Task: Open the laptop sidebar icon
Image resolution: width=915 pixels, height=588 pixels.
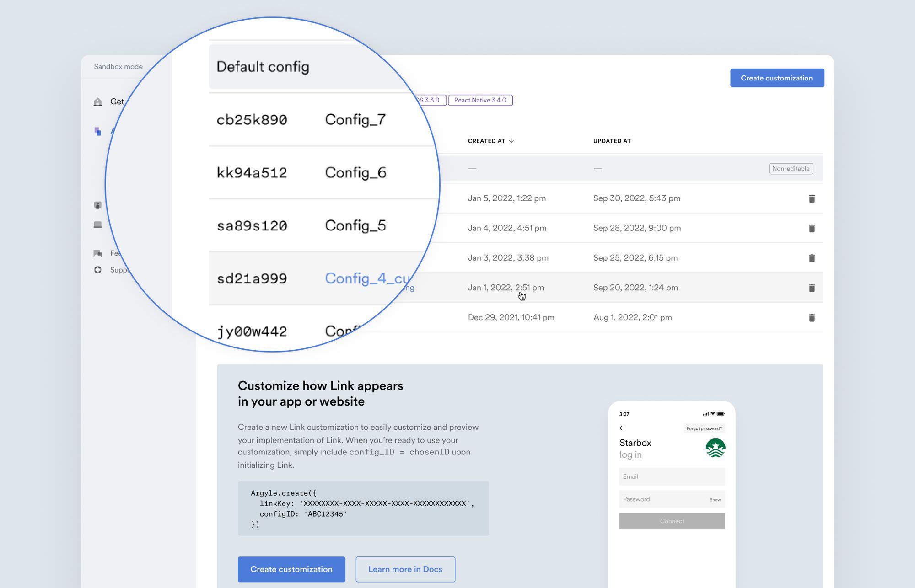Action: tap(97, 225)
